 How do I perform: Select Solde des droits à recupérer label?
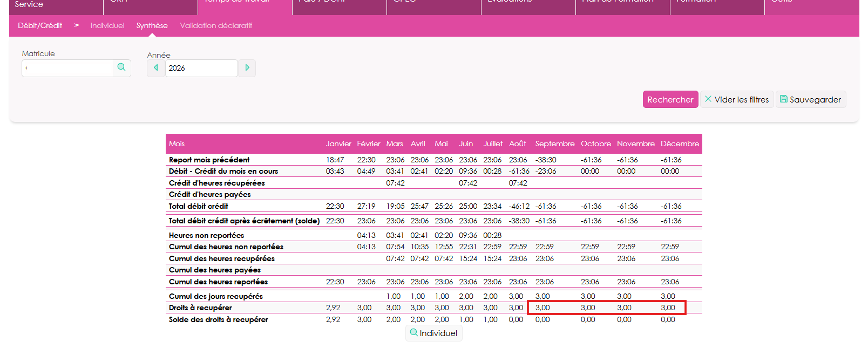point(218,319)
